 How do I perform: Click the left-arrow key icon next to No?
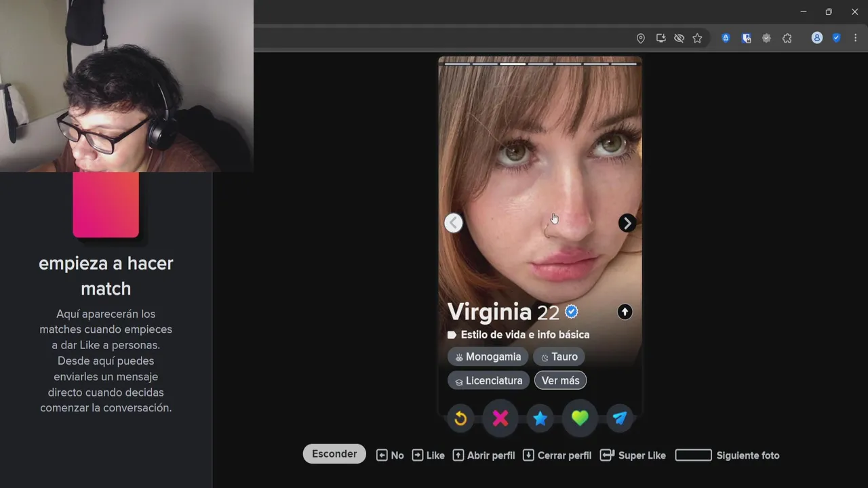pyautogui.click(x=382, y=455)
